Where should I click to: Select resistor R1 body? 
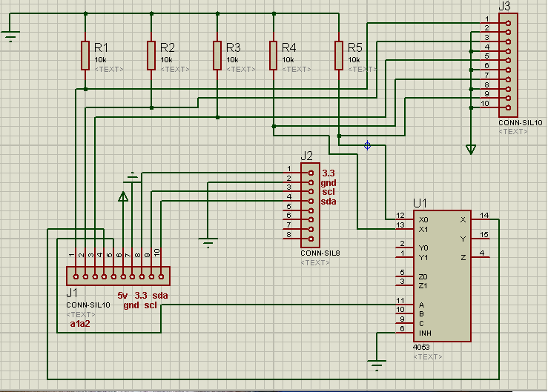coord(85,55)
